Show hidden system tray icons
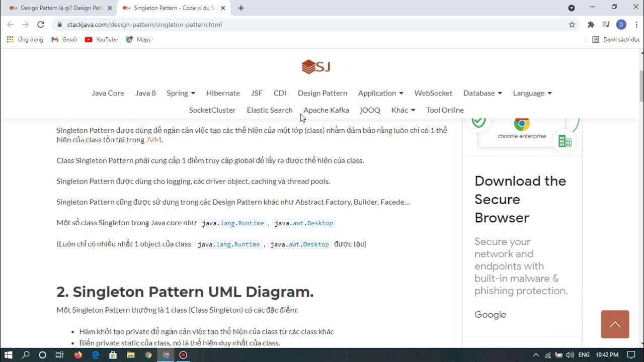The width and height of the screenshot is (644, 362). tap(536, 355)
